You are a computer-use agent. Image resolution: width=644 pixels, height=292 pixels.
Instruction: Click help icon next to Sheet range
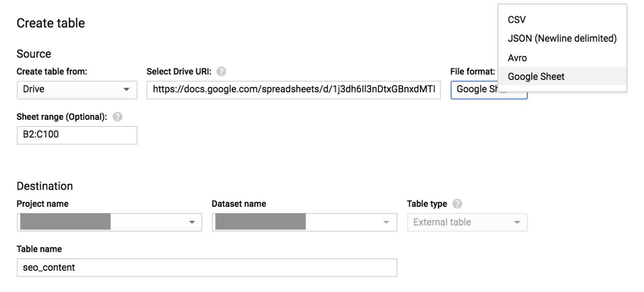coord(117,117)
